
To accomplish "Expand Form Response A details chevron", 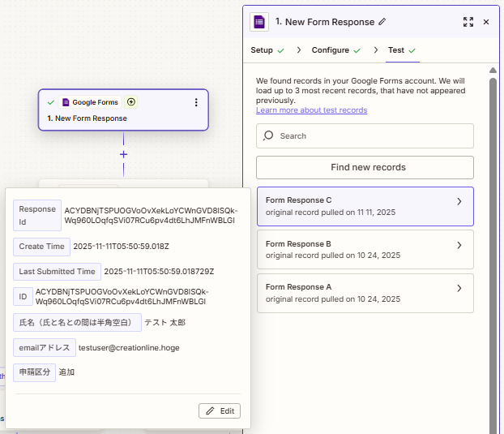I will [459, 288].
